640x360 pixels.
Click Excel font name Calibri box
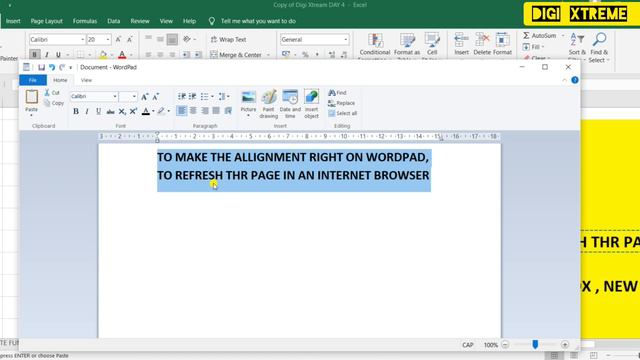point(57,40)
